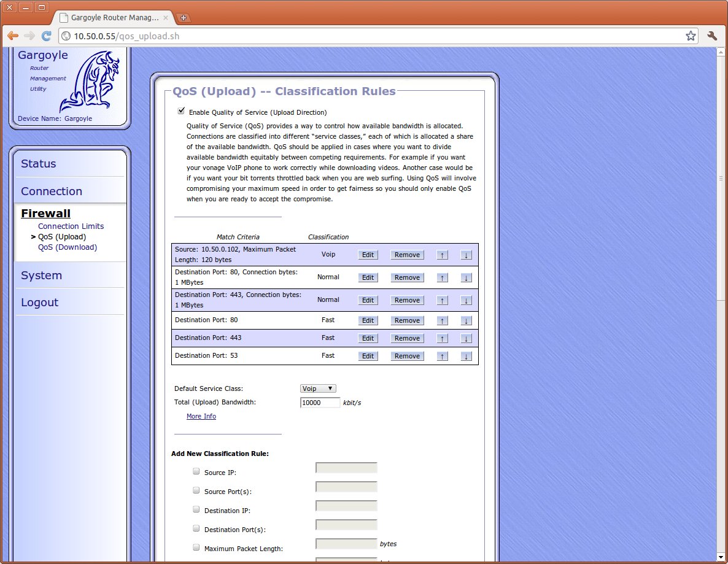Remove port 80 Fast rule

point(407,320)
